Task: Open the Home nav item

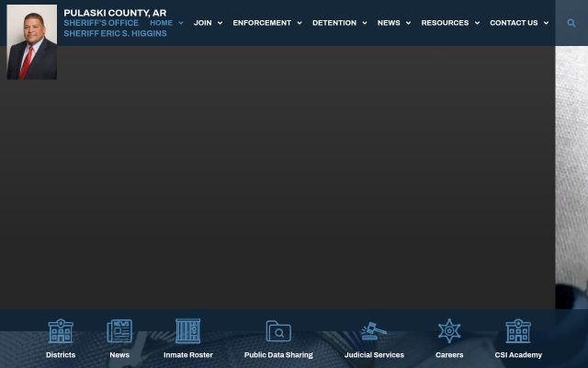Action: point(162,23)
